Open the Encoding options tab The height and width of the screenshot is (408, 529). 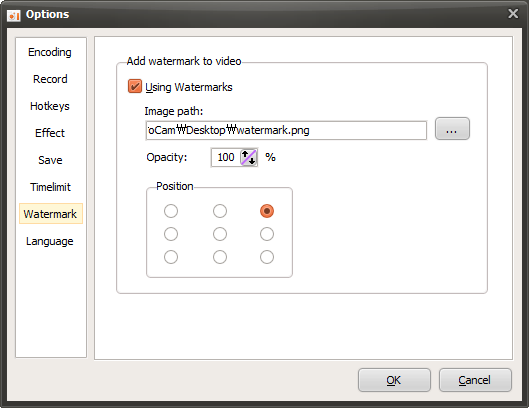(50, 52)
